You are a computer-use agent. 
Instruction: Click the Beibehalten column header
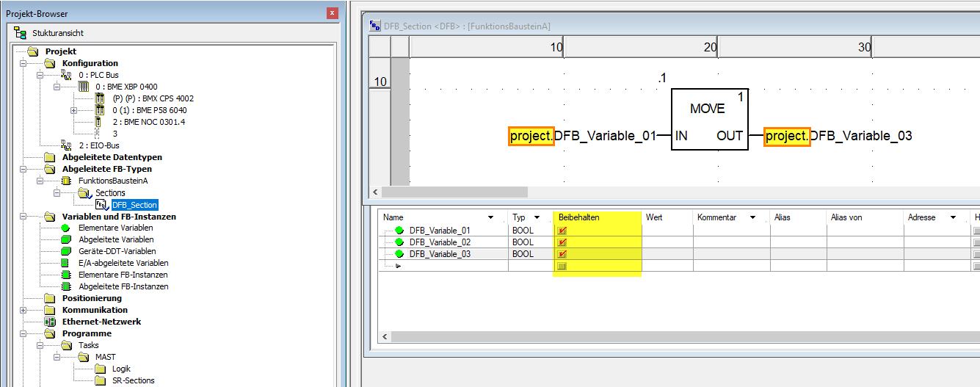pyautogui.click(x=598, y=217)
